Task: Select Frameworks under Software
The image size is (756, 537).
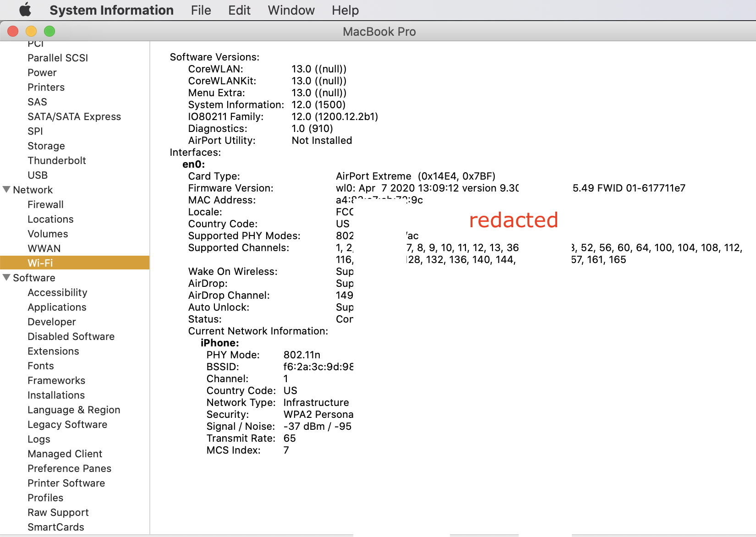Action: click(x=56, y=380)
